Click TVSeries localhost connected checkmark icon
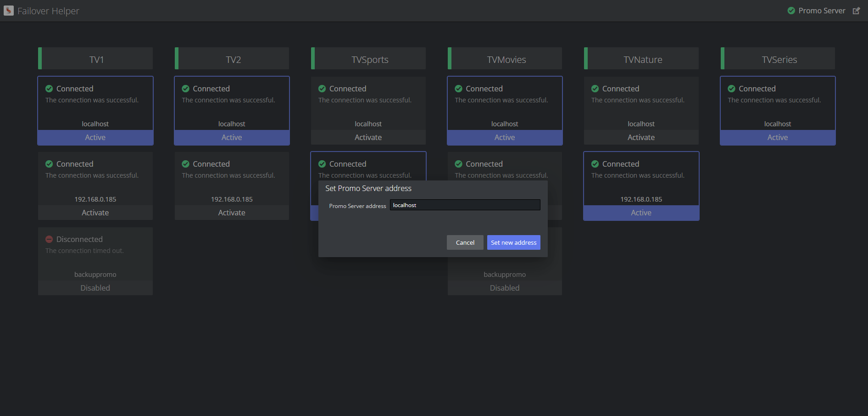Viewport: 868px width, 416px height. (731, 89)
